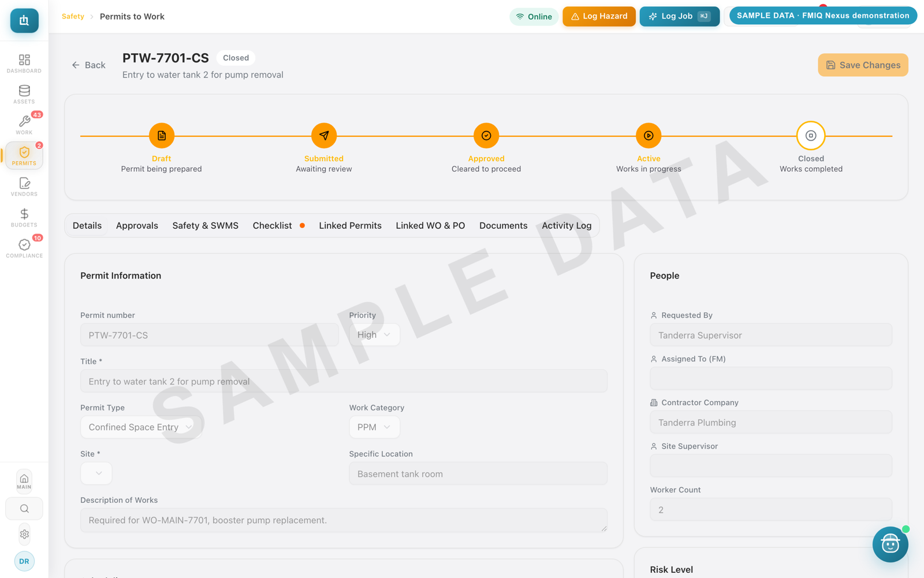Switch to the Details tab
The width and height of the screenshot is (924, 578).
tap(87, 225)
